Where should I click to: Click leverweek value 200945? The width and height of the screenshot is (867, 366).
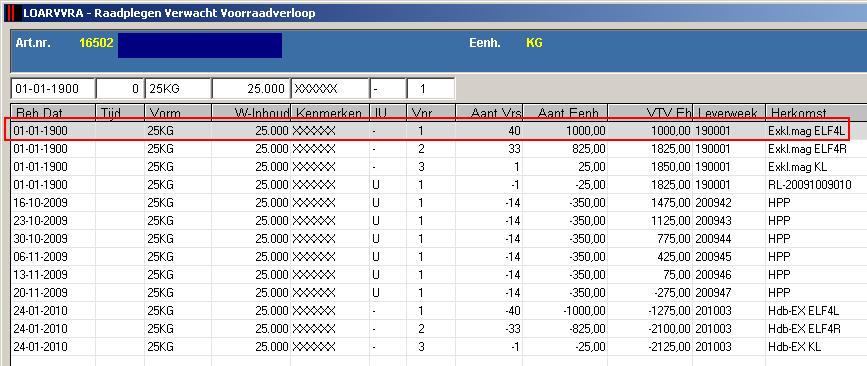tap(714, 257)
